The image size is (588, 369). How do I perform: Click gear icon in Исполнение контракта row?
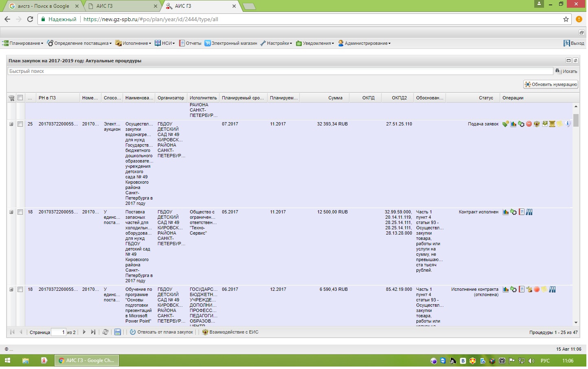tap(513, 290)
